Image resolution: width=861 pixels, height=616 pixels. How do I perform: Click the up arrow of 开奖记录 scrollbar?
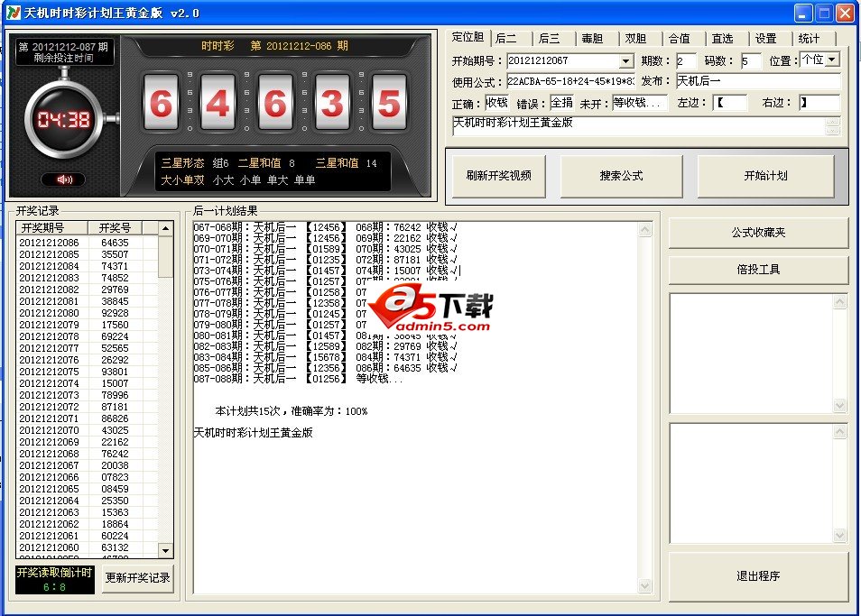pos(165,227)
